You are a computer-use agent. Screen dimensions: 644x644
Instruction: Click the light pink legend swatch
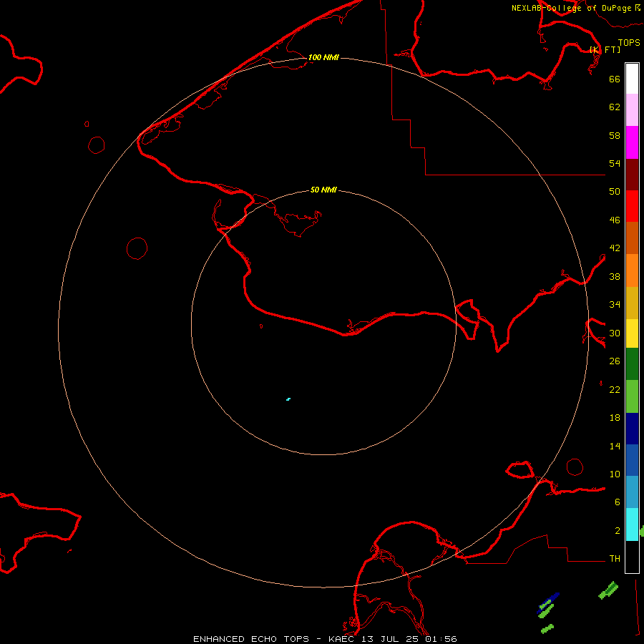632,110
